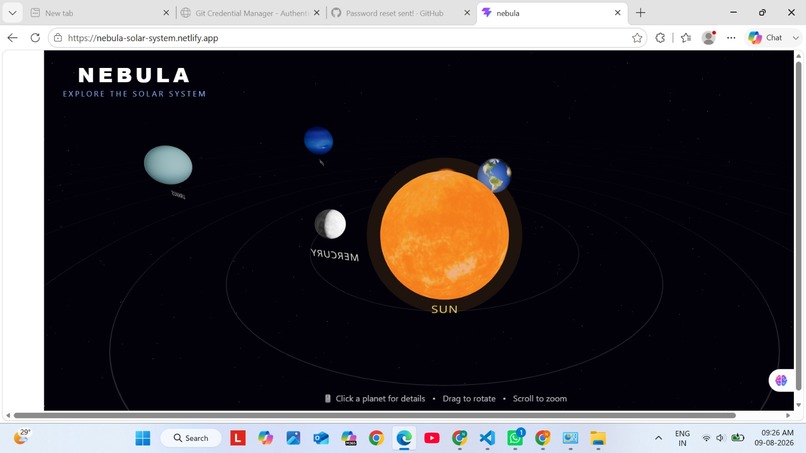Expand the Chat dropdown arrow
The image size is (806, 453).
(796, 38)
